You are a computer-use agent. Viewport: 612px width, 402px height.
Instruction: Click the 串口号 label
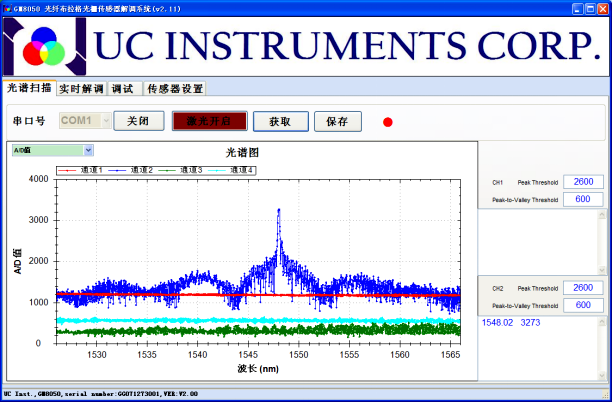click(x=29, y=121)
